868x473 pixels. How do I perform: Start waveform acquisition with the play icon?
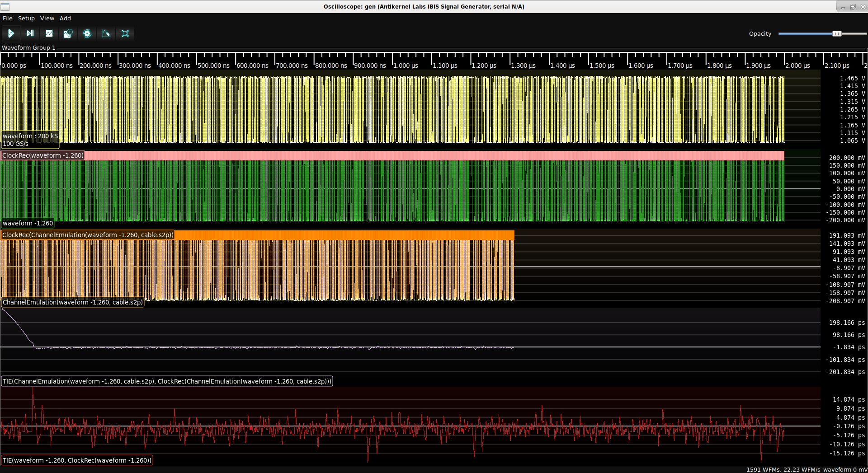[x=11, y=33]
